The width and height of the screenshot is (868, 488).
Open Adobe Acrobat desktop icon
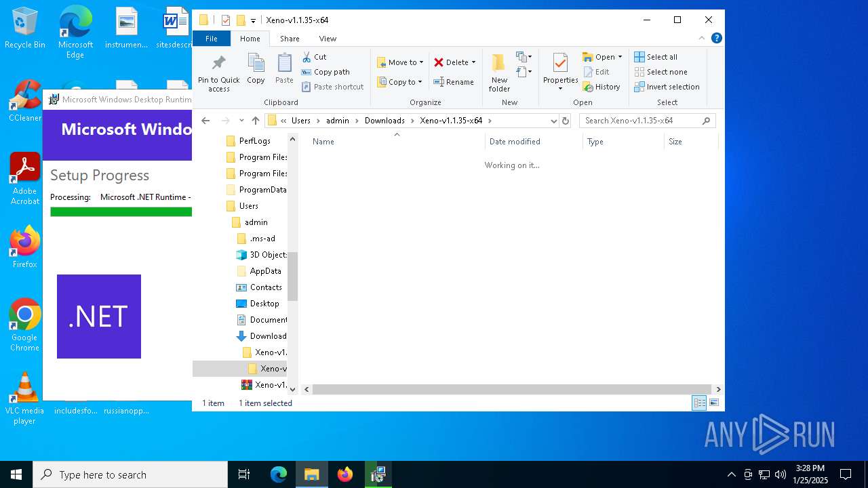24,179
